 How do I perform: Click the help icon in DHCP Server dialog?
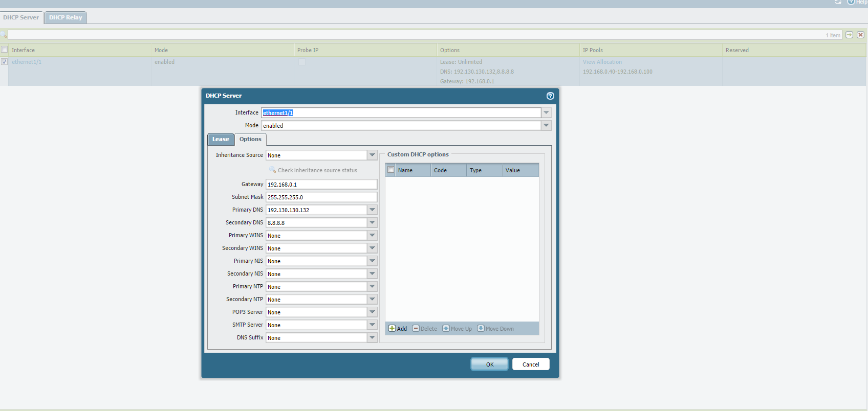[550, 96]
